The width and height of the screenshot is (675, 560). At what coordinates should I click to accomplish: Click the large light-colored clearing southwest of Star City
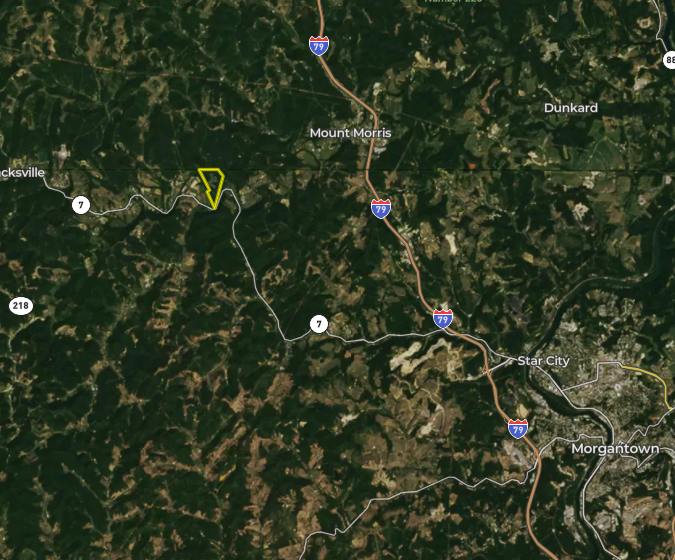point(424,352)
